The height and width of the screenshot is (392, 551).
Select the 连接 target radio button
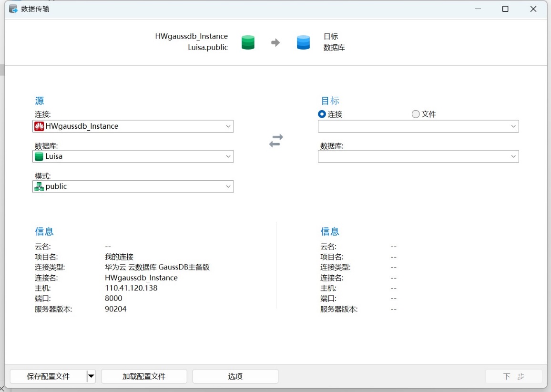(x=322, y=114)
